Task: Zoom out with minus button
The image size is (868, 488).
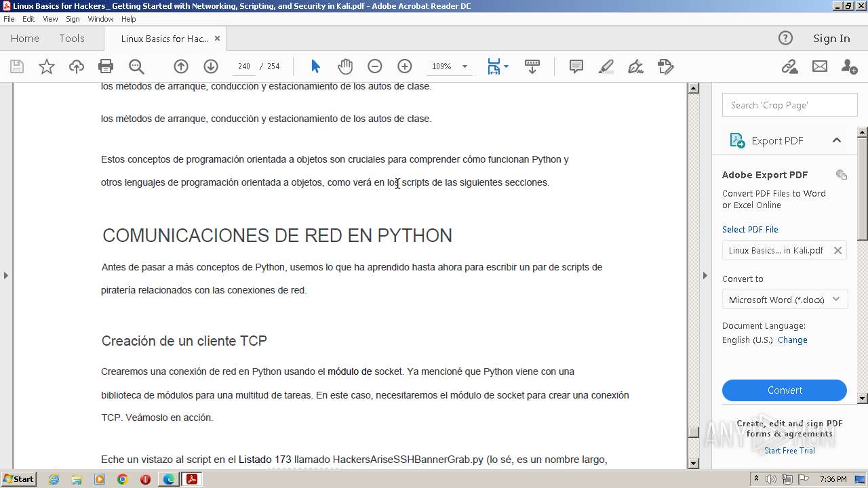Action: [x=375, y=66]
